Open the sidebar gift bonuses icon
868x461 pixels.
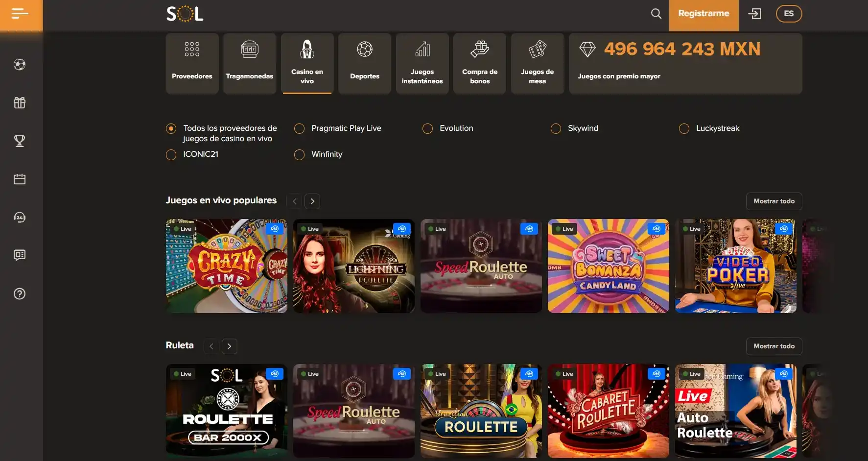pos(20,103)
